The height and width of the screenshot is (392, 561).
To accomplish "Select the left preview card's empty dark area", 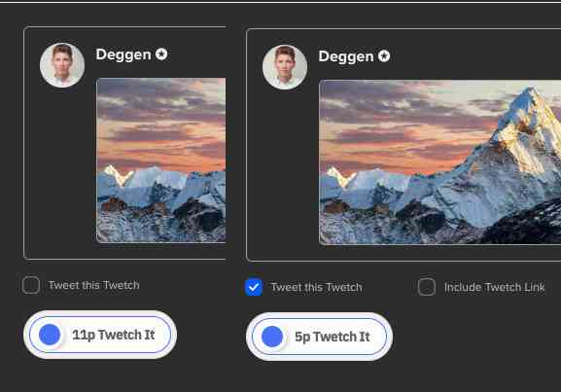I will [61, 172].
